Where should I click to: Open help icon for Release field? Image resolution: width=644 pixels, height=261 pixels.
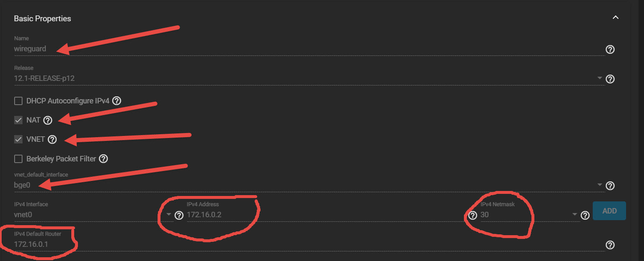[610, 79]
